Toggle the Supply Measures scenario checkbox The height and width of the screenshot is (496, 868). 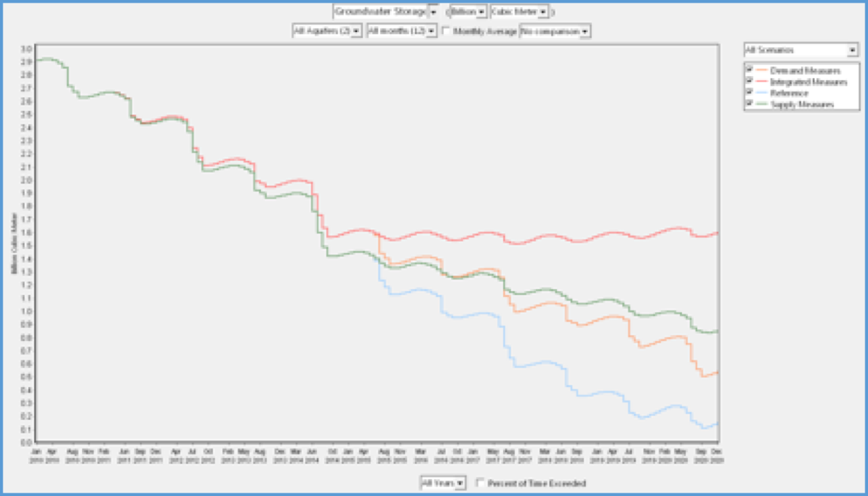[750, 104]
